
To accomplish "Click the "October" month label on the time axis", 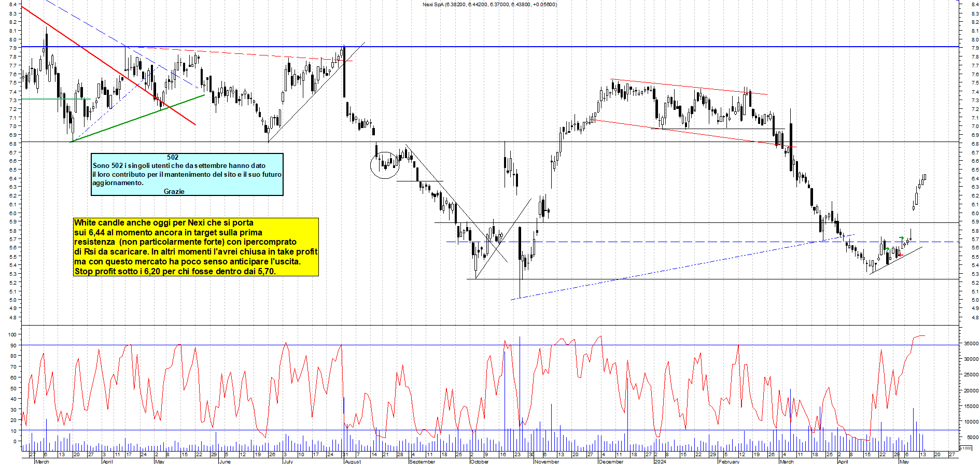I will [479, 461].
